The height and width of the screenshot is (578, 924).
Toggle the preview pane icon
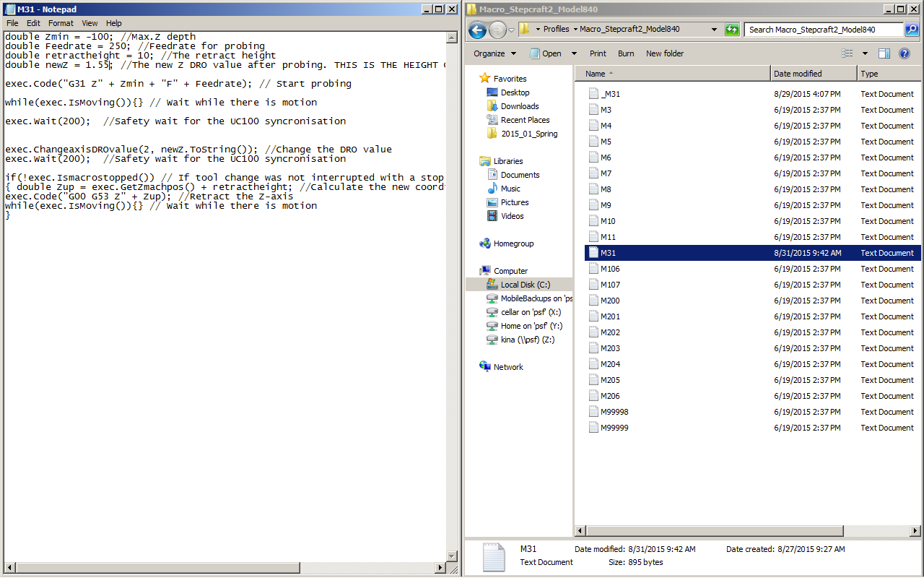(884, 53)
